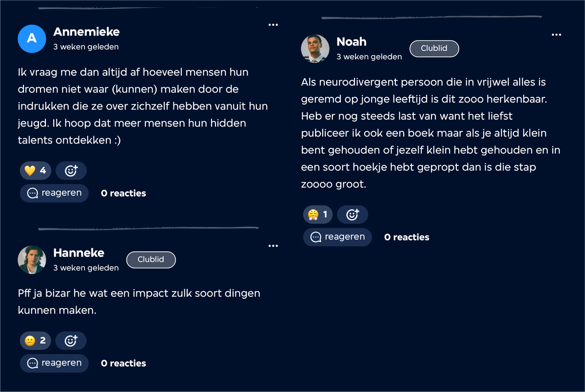Show '0 reacties' under Noah's comment

407,237
